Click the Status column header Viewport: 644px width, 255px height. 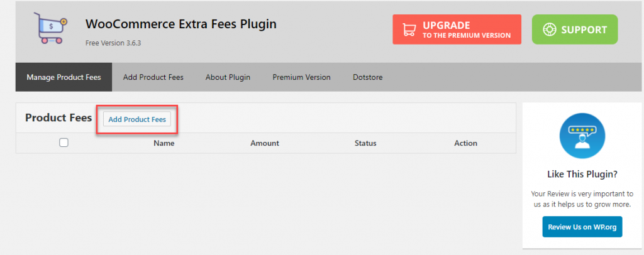tap(365, 143)
